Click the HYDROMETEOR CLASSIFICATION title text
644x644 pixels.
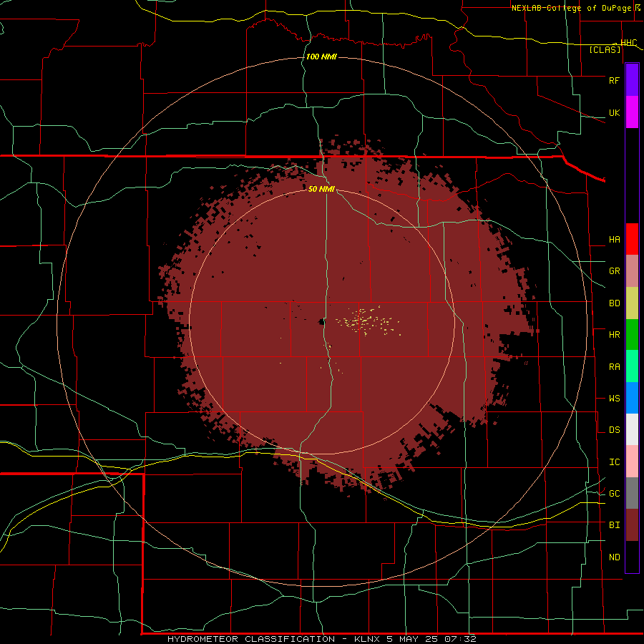(251, 639)
